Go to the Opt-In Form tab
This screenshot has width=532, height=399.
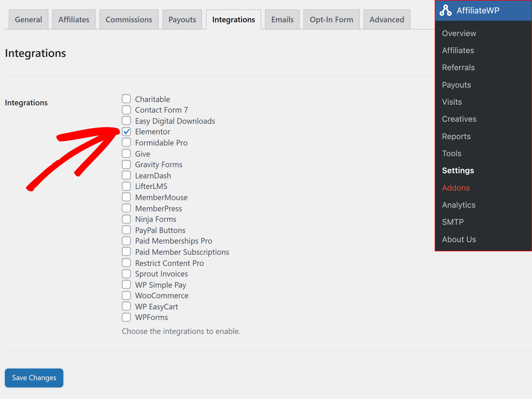pos(331,20)
